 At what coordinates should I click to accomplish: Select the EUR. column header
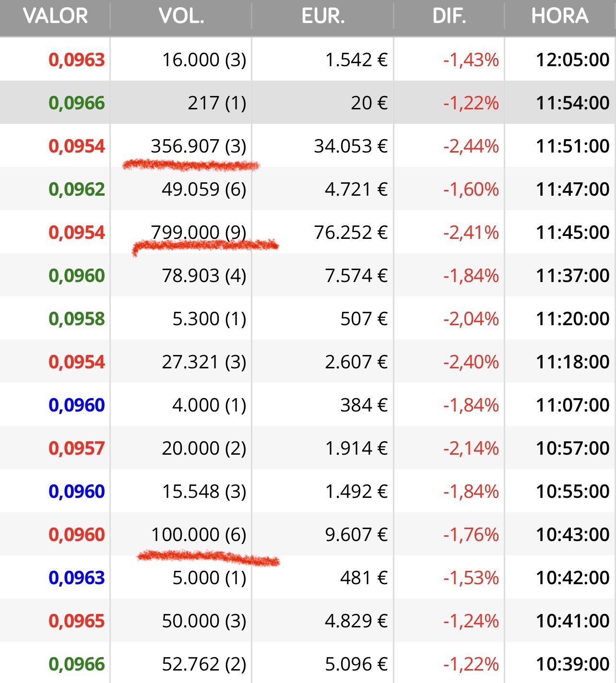tap(323, 16)
